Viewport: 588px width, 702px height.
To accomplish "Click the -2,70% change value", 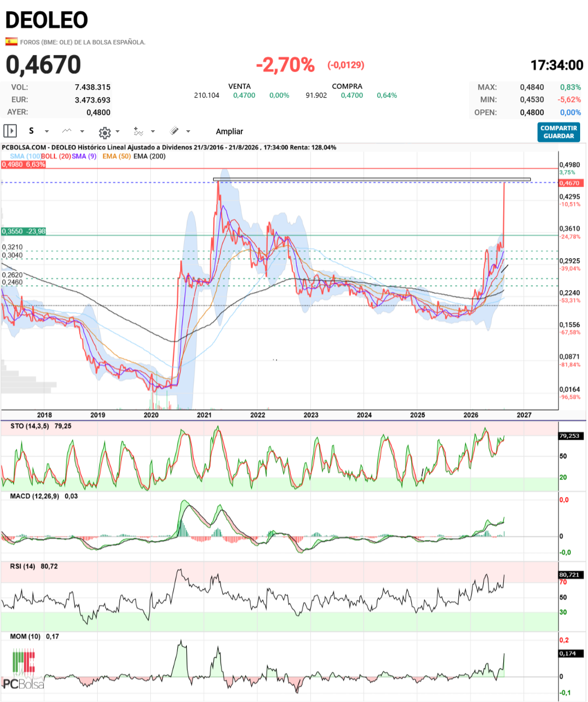I will (285, 65).
